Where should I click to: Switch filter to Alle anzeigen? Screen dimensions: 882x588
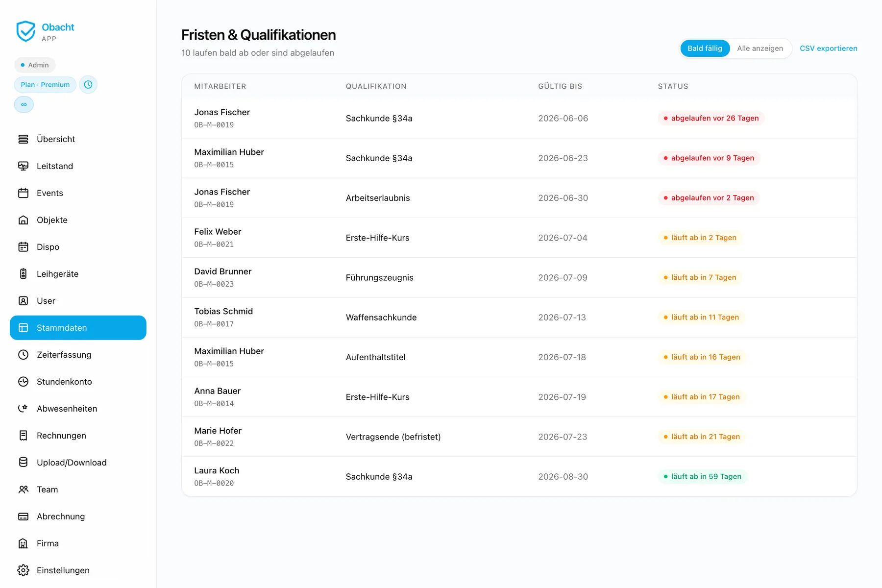pyautogui.click(x=760, y=49)
